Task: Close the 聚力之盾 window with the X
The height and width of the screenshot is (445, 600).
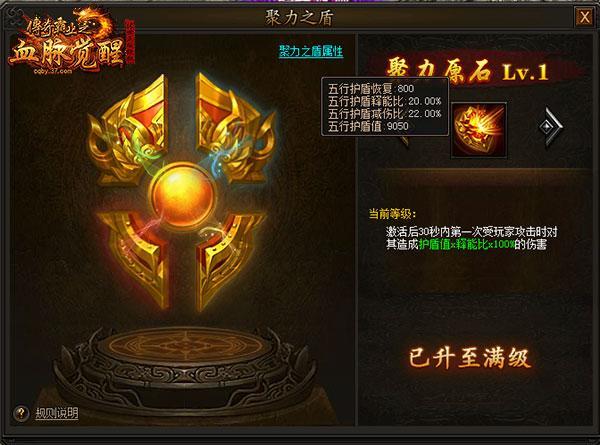Action: (584, 17)
